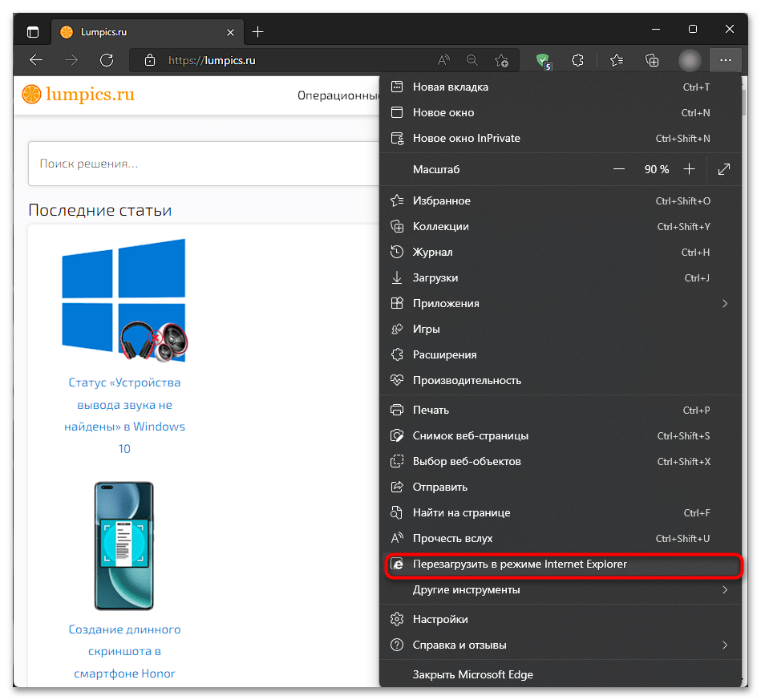761x700 pixels.
Task: Open Новое окно InPrivate
Action: click(x=560, y=139)
